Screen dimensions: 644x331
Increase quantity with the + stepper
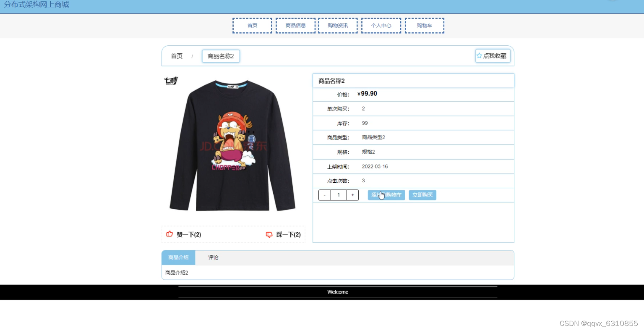tap(352, 194)
